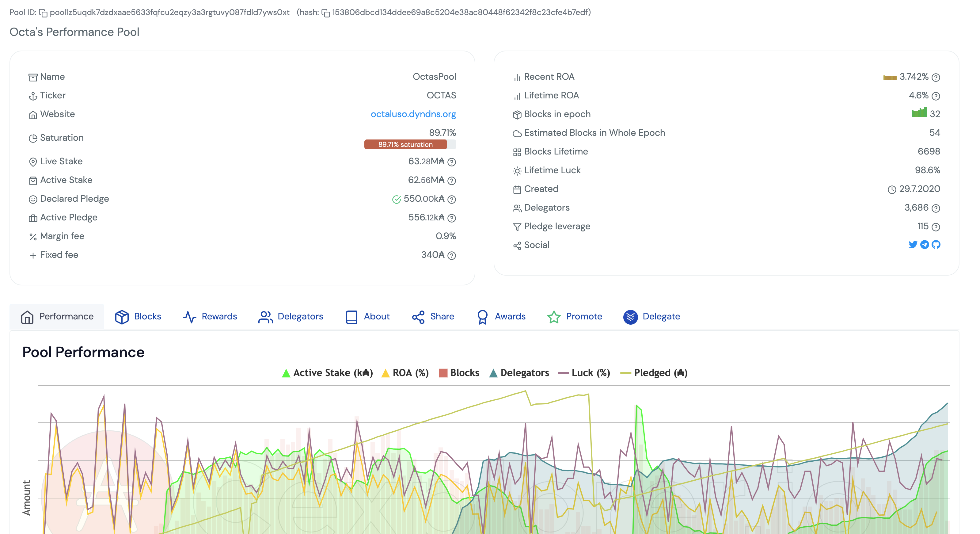Image resolution: width=980 pixels, height=534 pixels.
Task: Show help for Delegators count
Action: [x=936, y=208]
